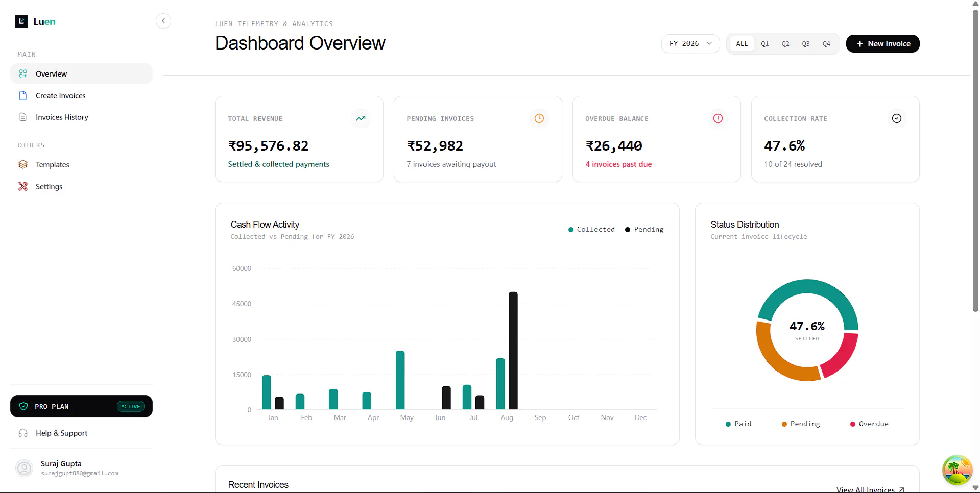Screen dimensions: 980x493
Task: Click the Pending Invoices clock icon
Action: point(539,118)
